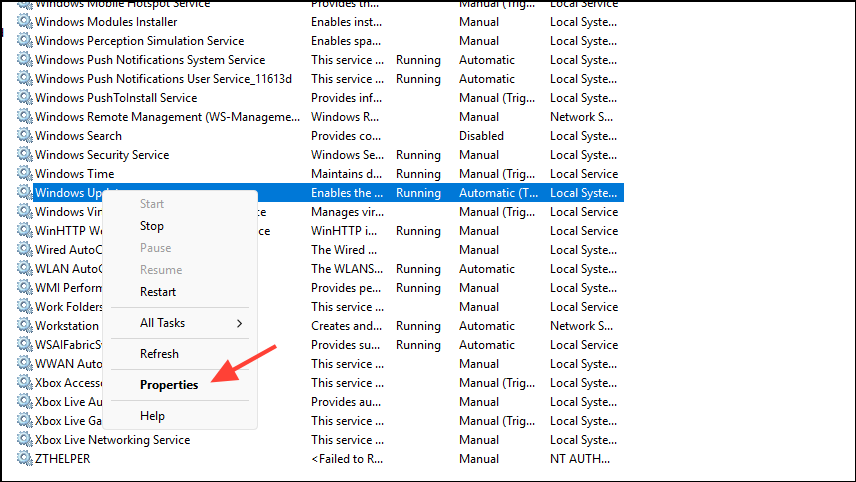
Task: Click gear icon for Windows Security Service
Action: (x=25, y=154)
